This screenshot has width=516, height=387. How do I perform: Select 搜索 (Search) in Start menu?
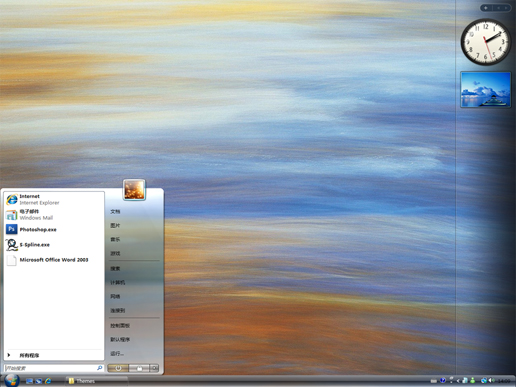pos(115,269)
